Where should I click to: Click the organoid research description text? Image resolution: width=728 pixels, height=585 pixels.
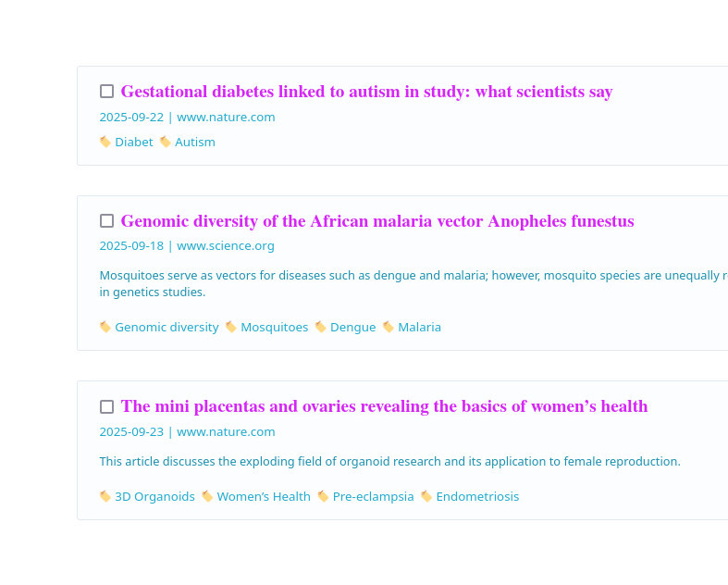[x=389, y=461]
